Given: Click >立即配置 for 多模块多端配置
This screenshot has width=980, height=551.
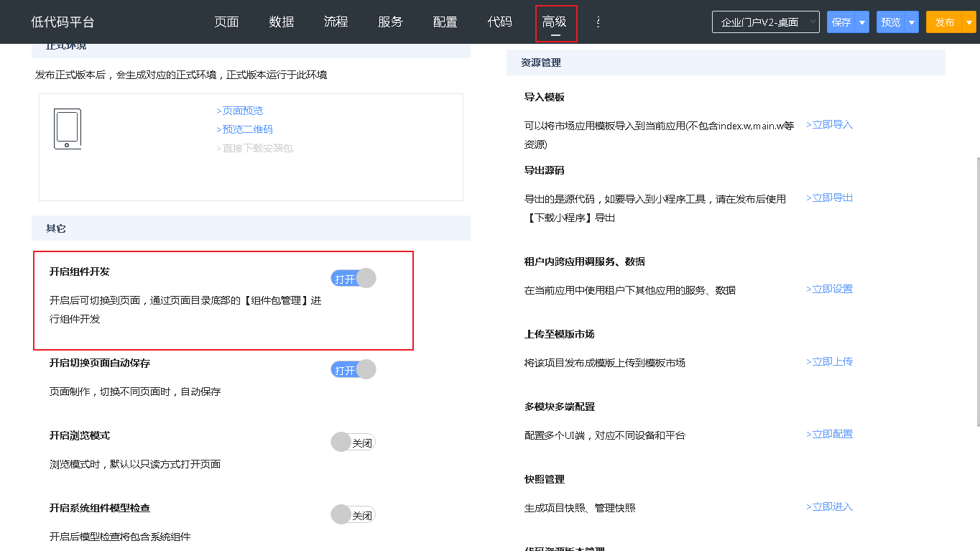Looking at the screenshot, I should click(829, 434).
